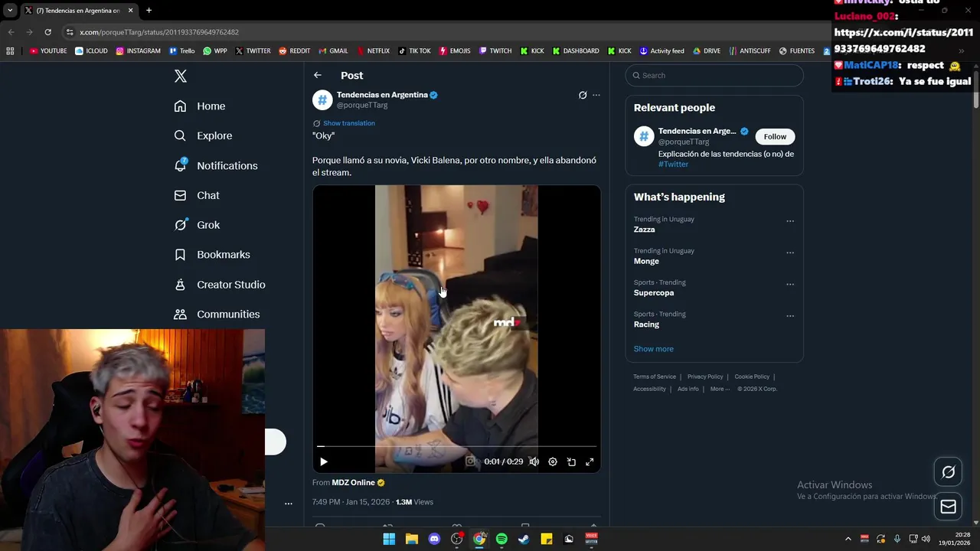Open the GMAIL bookmark
Screen dimensions: 980x551
(333, 51)
